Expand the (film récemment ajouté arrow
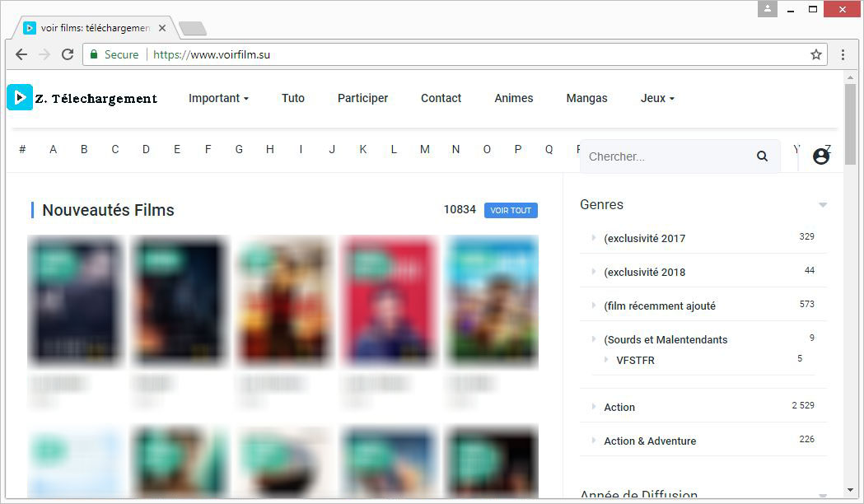Image resolution: width=864 pixels, height=504 pixels. click(x=594, y=306)
